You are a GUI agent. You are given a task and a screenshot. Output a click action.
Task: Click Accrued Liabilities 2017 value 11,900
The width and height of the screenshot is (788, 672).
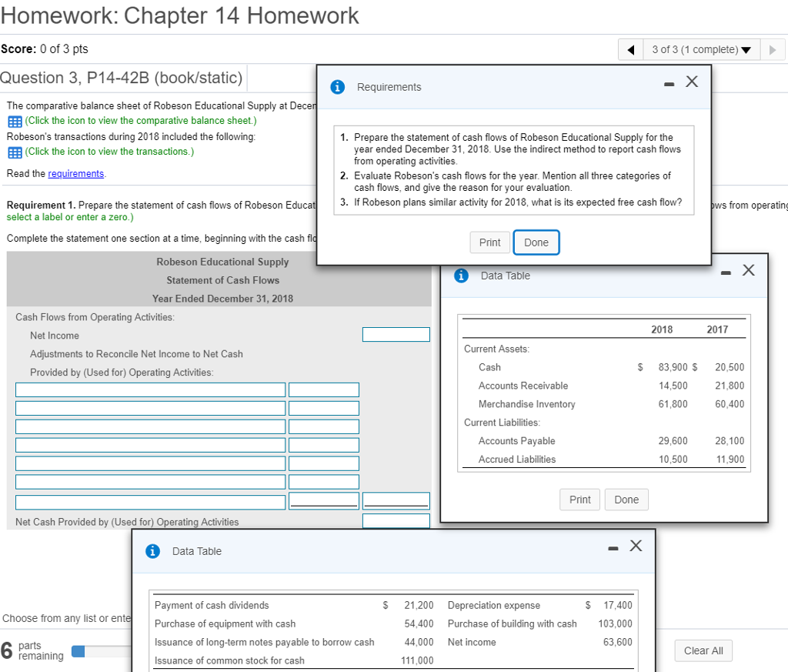tap(730, 460)
